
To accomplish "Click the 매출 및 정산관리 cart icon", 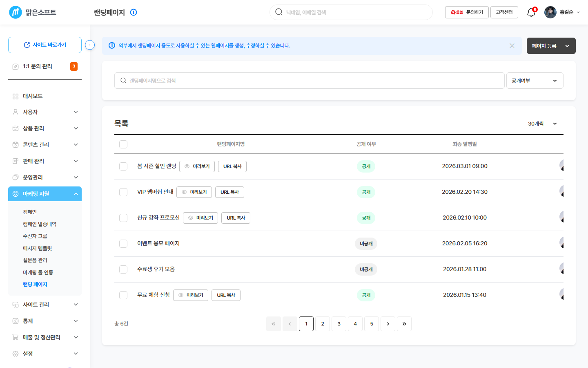I will pyautogui.click(x=16, y=337).
